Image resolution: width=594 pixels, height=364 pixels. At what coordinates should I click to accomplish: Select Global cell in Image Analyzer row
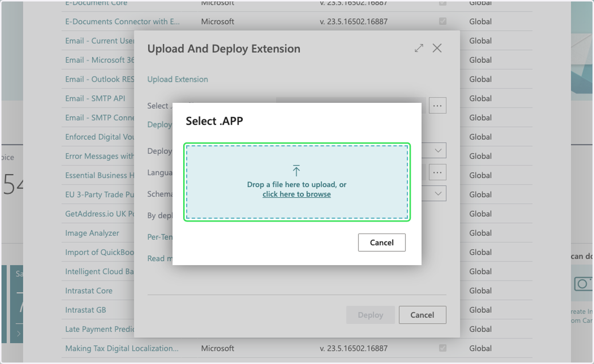(x=480, y=233)
